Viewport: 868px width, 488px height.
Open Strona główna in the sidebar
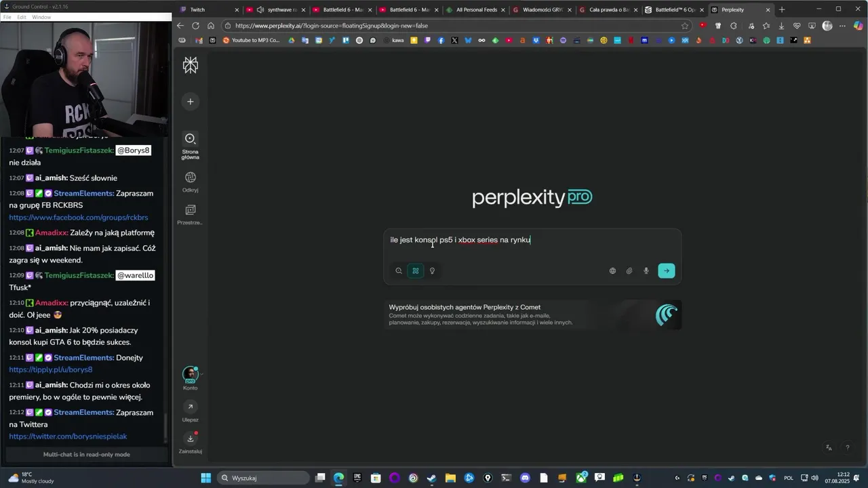[191, 146]
